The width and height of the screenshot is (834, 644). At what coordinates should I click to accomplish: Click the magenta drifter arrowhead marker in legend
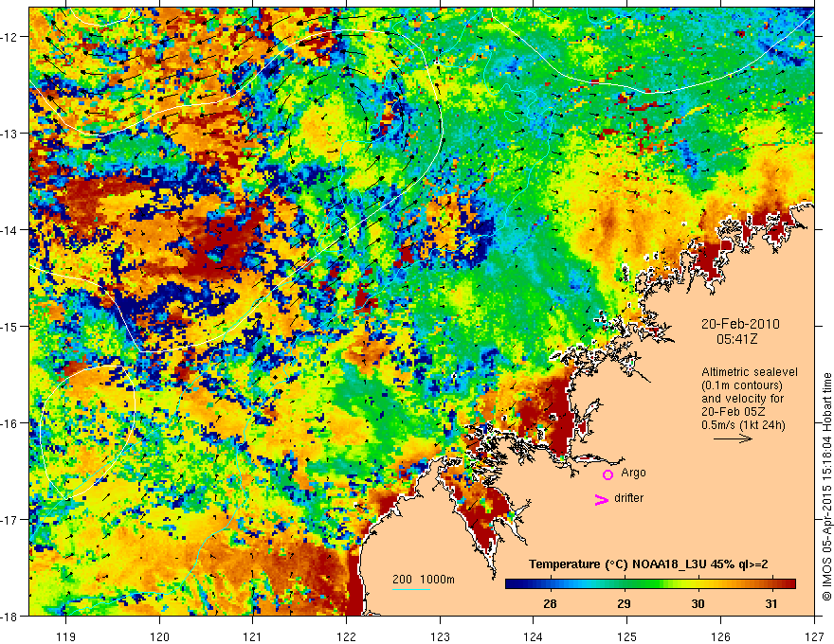tap(601, 500)
